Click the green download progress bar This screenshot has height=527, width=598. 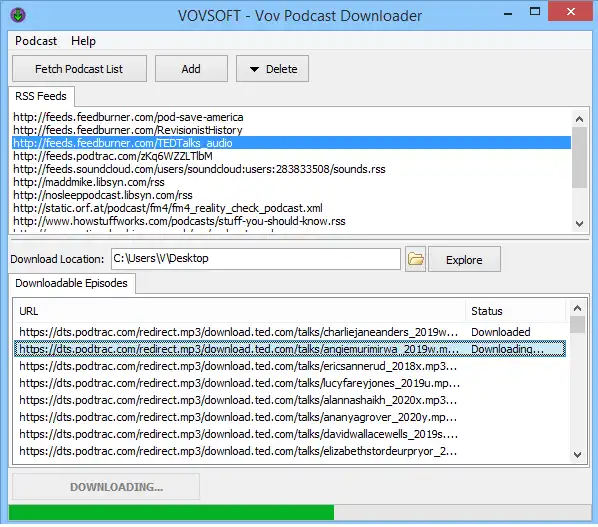(171, 513)
